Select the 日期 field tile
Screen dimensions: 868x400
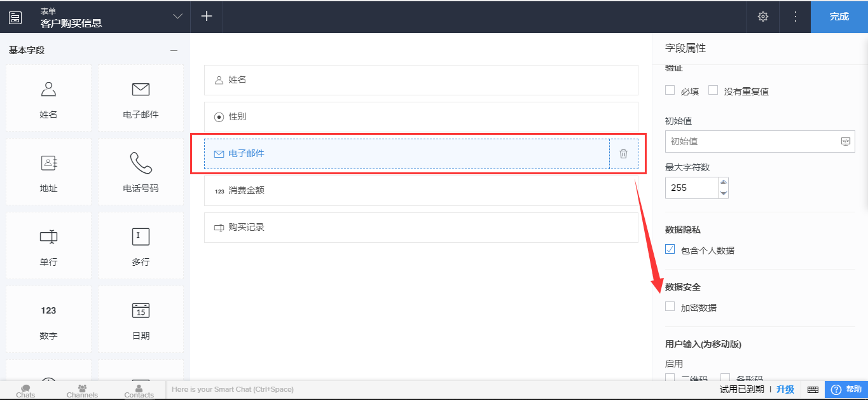pos(141,320)
